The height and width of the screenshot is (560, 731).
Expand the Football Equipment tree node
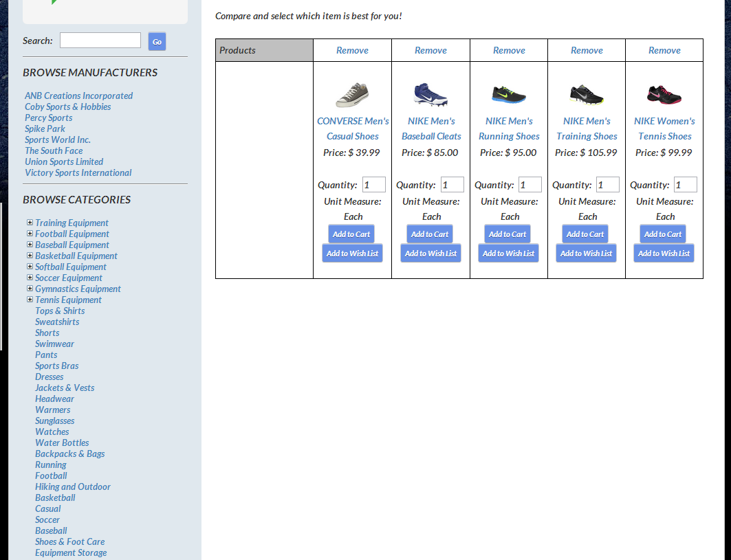coord(30,234)
